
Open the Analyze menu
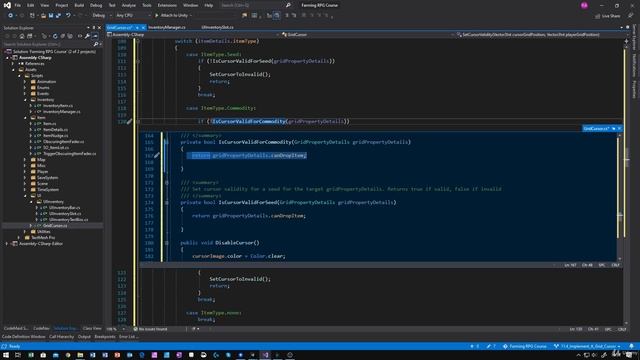pos(129,5)
